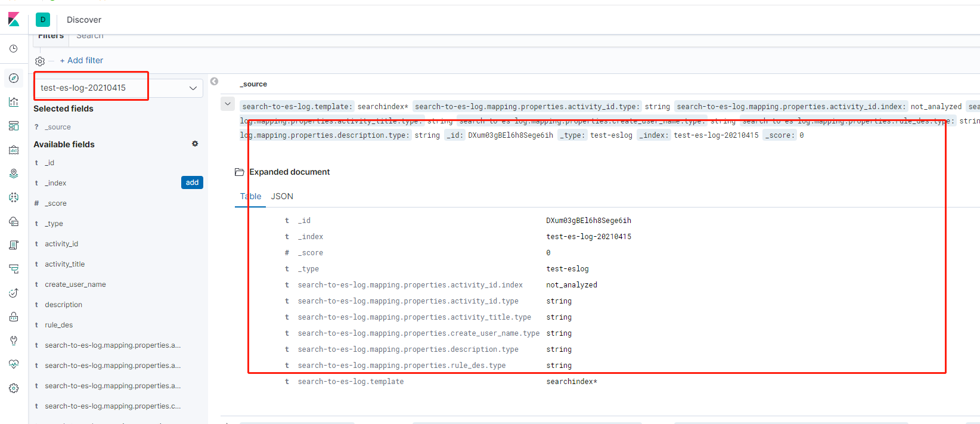Click create_user_name.type field name in table
The image size is (980, 424).
418,333
